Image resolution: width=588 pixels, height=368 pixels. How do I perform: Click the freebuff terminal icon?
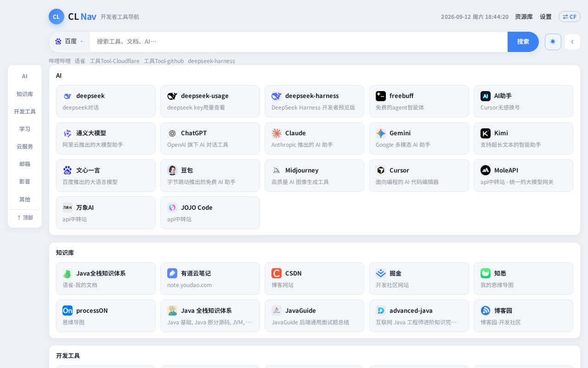[381, 96]
